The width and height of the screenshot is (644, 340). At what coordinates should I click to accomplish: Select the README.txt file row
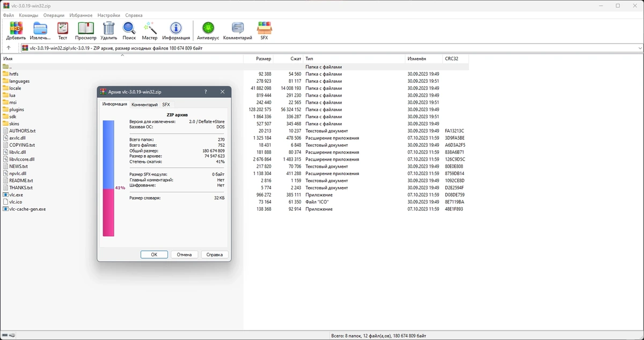235,180
